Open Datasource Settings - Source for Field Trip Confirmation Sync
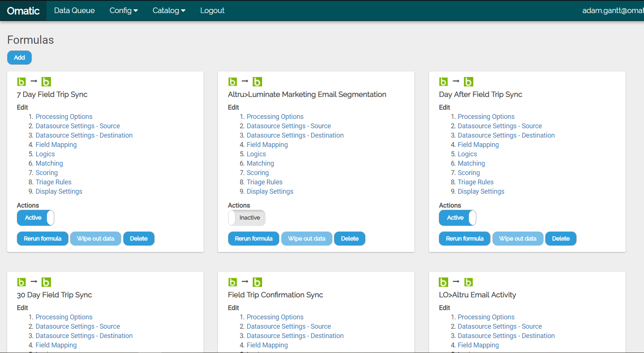This screenshot has height=353, width=644. (289, 326)
